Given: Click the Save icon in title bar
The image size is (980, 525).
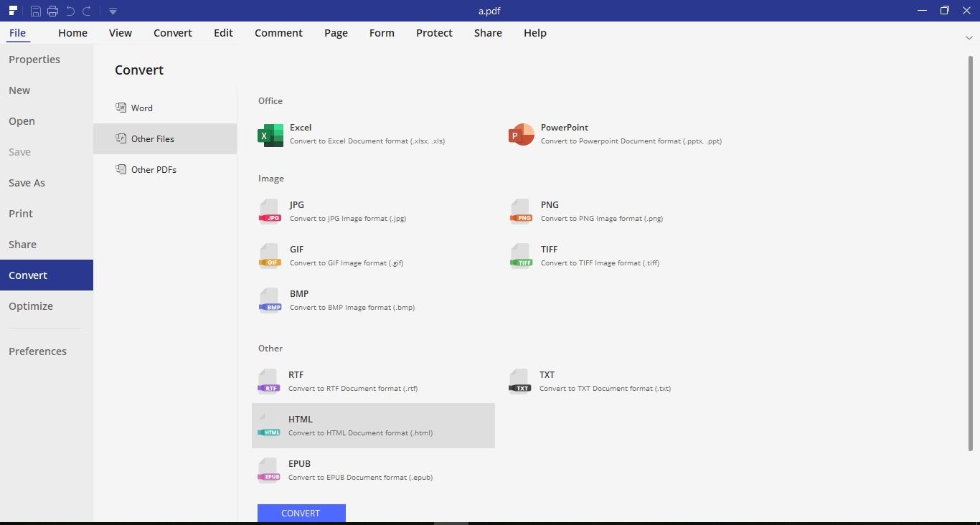Looking at the screenshot, I should (x=35, y=11).
